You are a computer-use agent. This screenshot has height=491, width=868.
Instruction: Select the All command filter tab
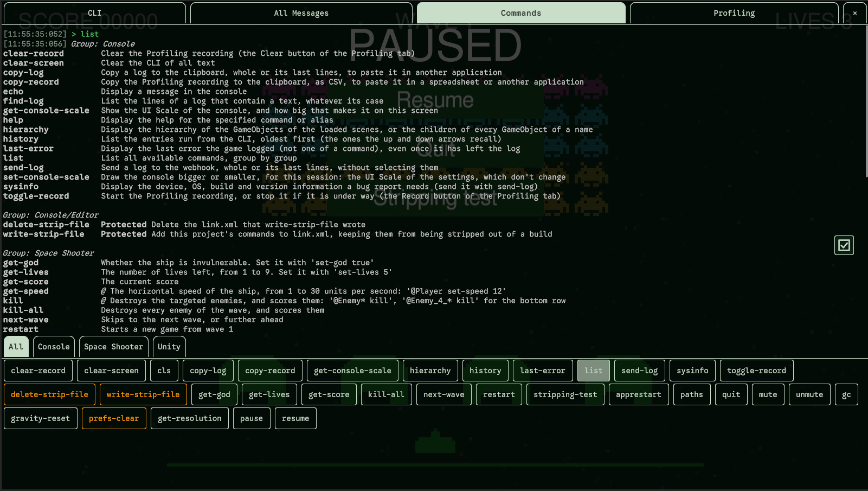[x=16, y=347]
